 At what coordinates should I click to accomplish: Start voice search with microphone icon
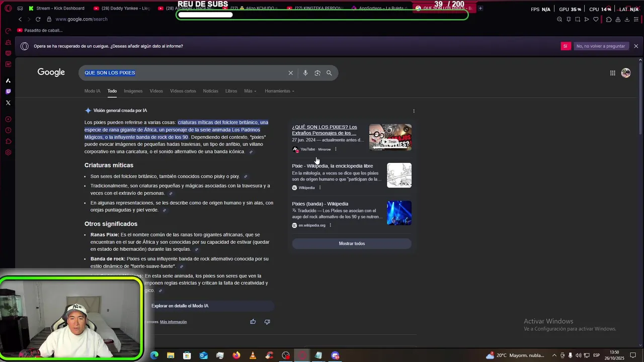tap(305, 73)
